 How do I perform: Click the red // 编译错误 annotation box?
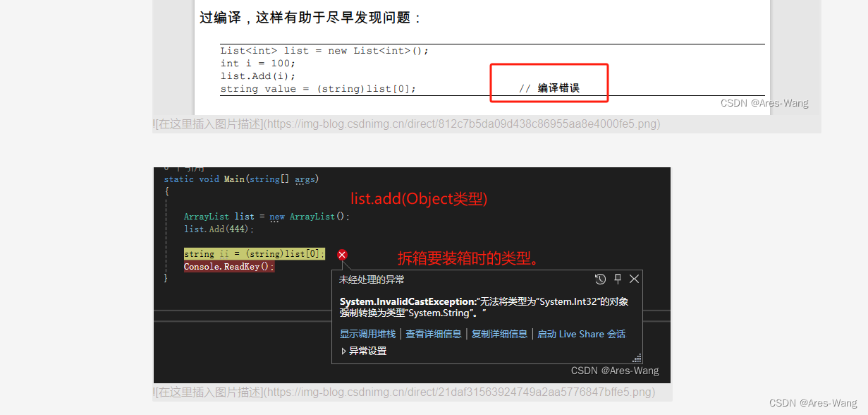pyautogui.click(x=549, y=83)
